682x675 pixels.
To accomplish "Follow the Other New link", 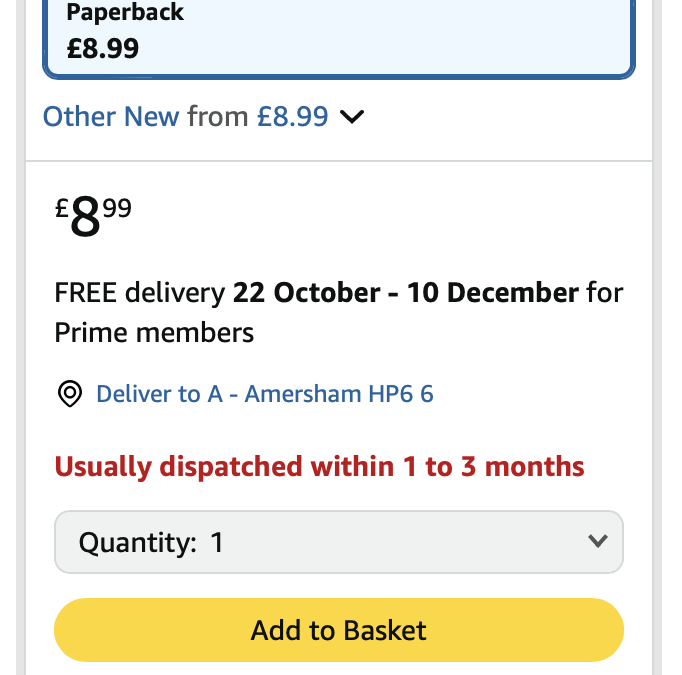I will 111,117.
